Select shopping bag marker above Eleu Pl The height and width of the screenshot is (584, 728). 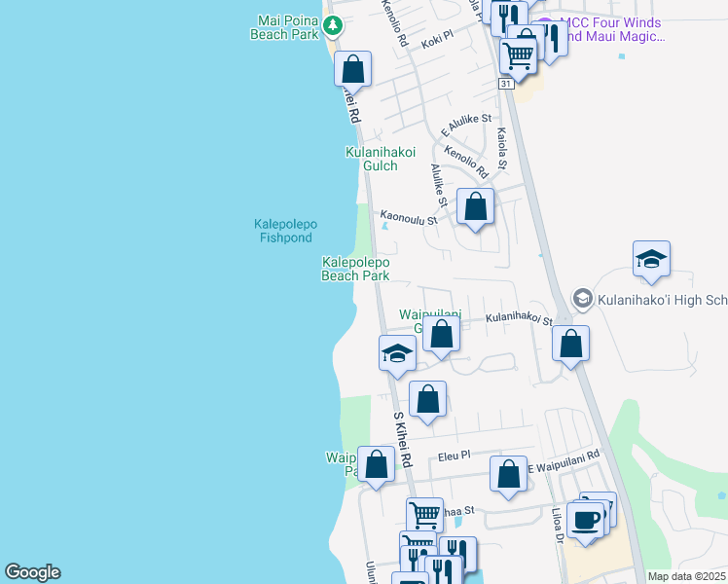tap(427, 399)
